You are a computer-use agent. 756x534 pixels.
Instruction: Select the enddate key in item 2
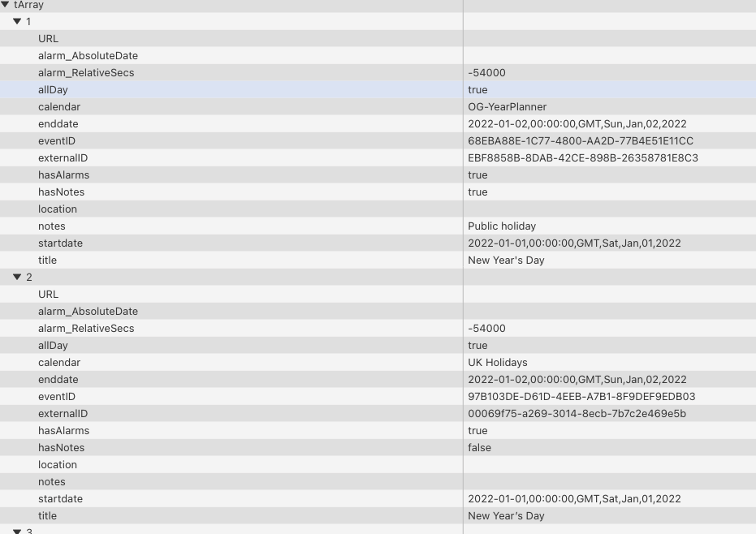[x=58, y=380]
